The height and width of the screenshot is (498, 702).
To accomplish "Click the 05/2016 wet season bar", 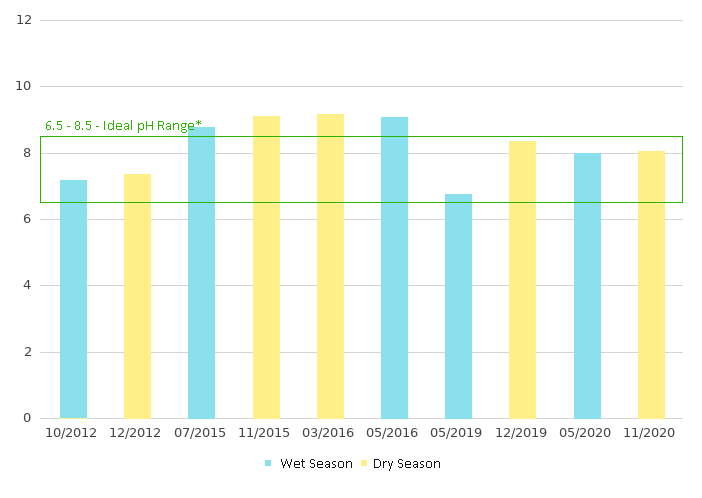I will tap(394, 268).
